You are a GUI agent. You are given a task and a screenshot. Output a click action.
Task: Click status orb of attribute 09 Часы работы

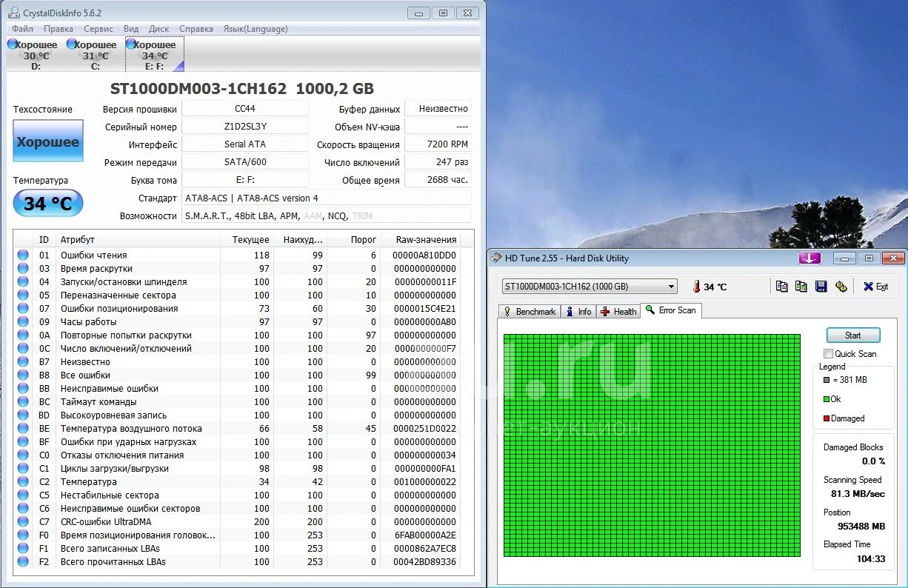click(x=23, y=322)
